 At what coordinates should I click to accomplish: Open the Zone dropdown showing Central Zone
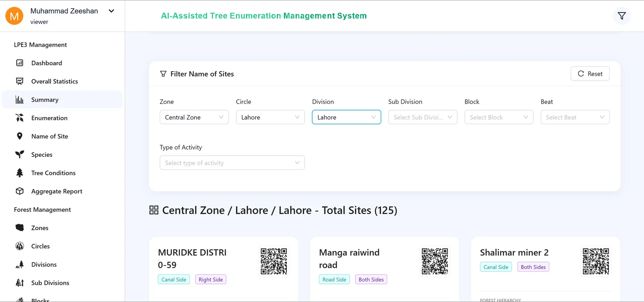(194, 117)
